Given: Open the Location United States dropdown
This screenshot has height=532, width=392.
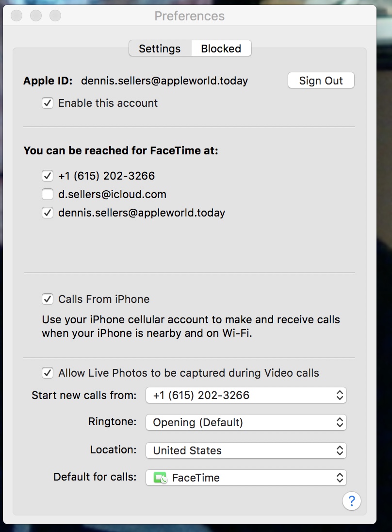Looking at the screenshot, I should [x=246, y=450].
